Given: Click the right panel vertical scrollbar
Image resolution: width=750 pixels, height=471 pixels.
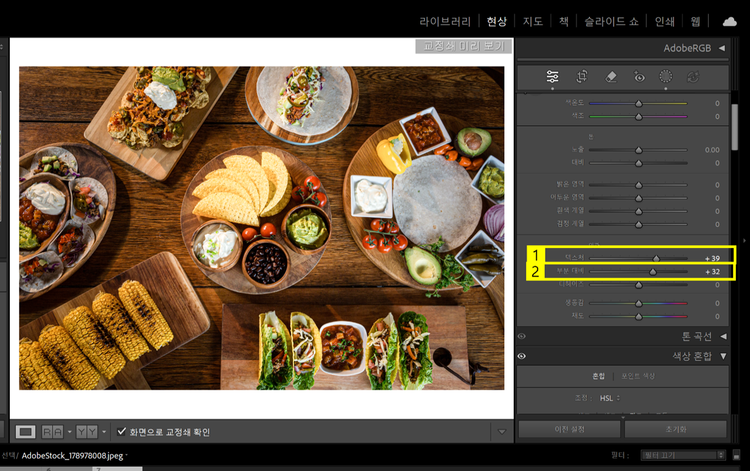Looking at the screenshot, I should (x=735, y=127).
